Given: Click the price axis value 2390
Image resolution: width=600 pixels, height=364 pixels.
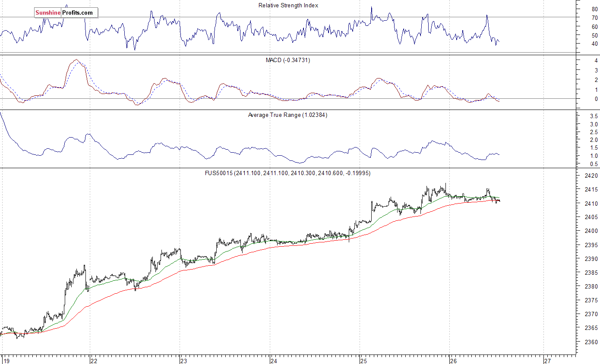Looking at the screenshot, I should (x=592, y=259).
